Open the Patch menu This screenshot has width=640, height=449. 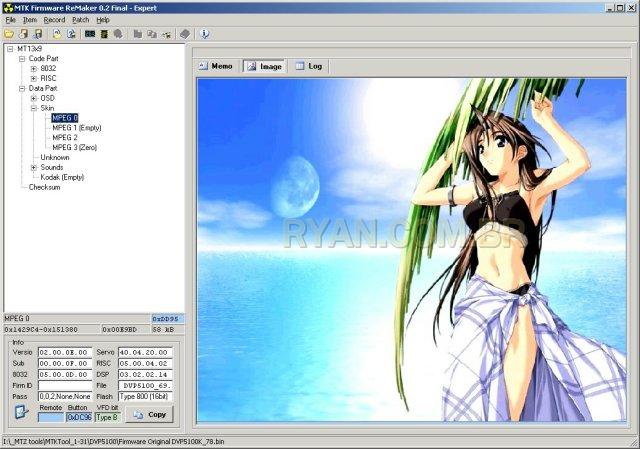pos(80,20)
